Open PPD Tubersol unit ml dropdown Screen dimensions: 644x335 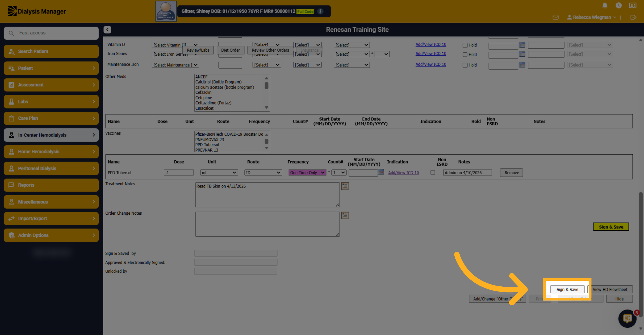point(219,172)
